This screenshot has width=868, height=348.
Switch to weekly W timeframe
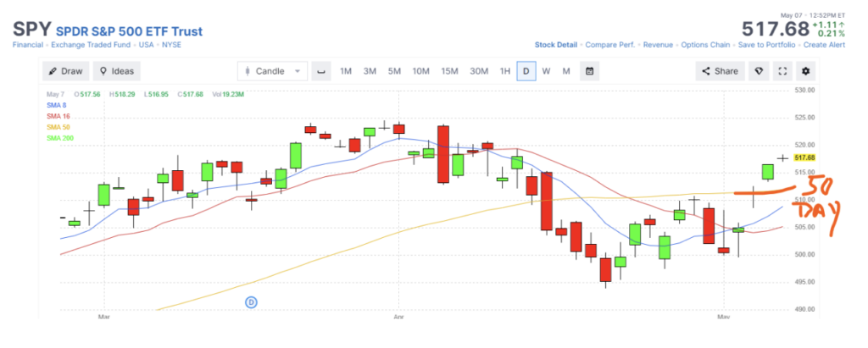tap(547, 71)
